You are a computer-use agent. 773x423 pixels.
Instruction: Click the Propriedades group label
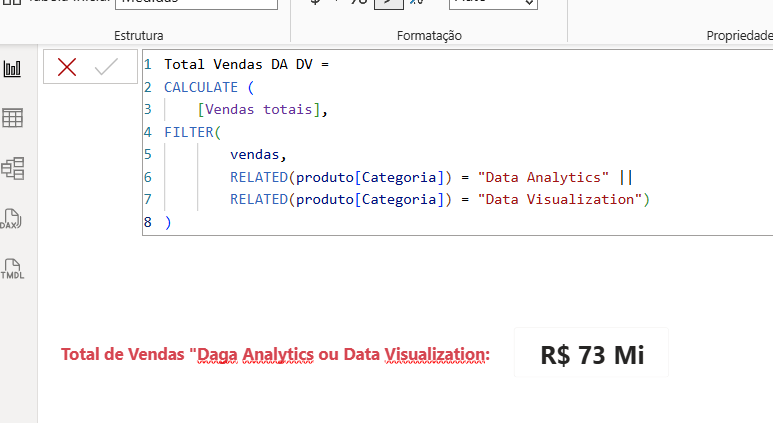tap(739, 35)
